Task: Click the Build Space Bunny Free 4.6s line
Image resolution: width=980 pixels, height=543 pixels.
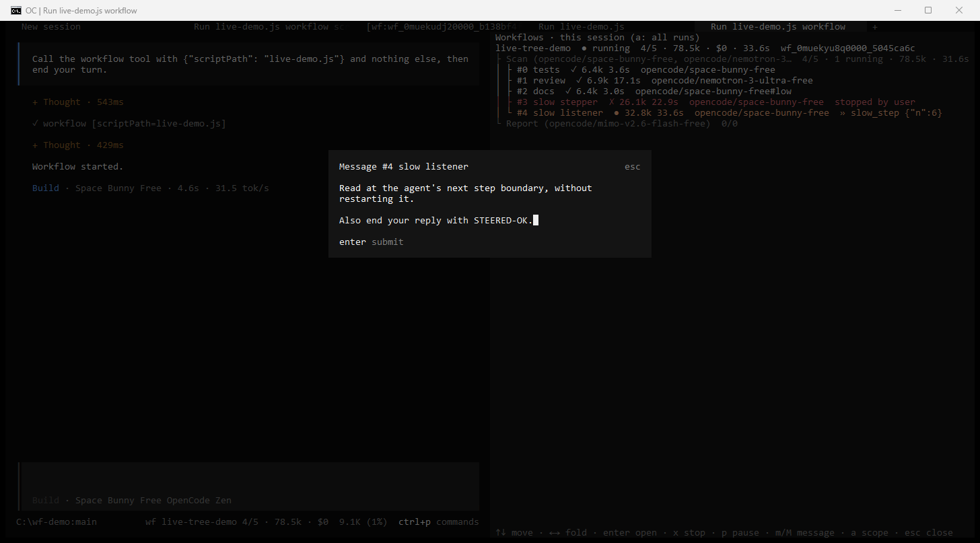Action: pos(151,188)
